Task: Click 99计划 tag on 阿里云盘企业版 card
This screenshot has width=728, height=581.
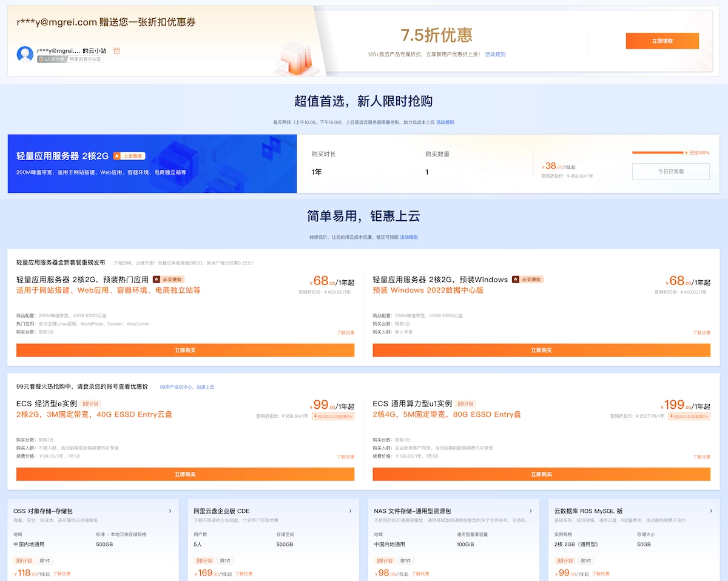Action: point(204,561)
